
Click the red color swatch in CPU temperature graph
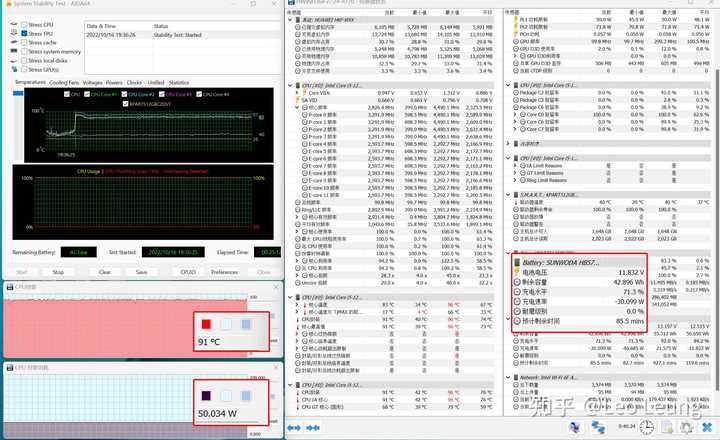coord(207,324)
